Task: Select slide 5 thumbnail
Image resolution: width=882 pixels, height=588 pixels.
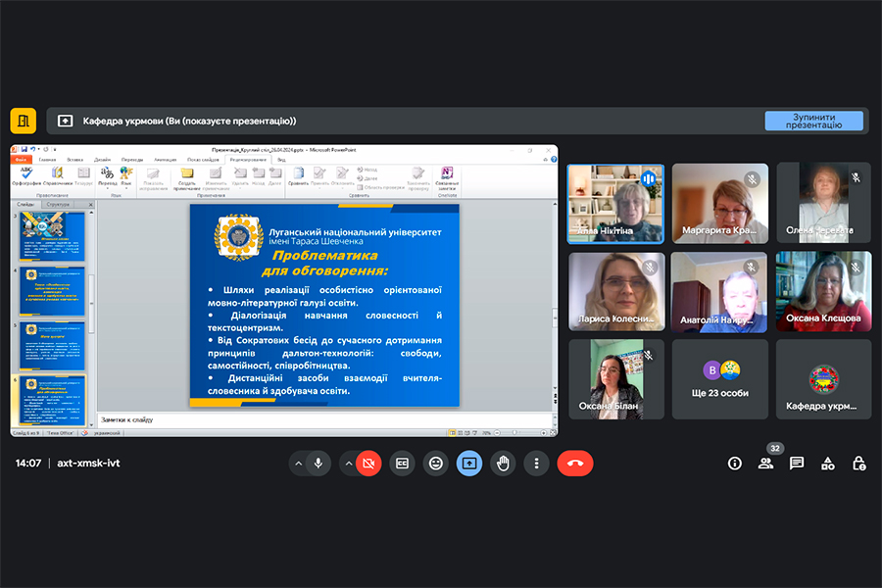Action: (x=52, y=346)
